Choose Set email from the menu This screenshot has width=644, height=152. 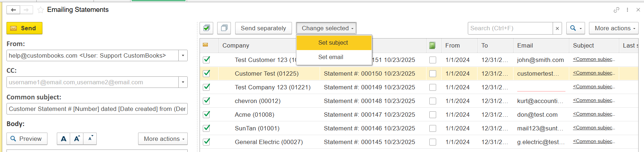[x=330, y=57]
